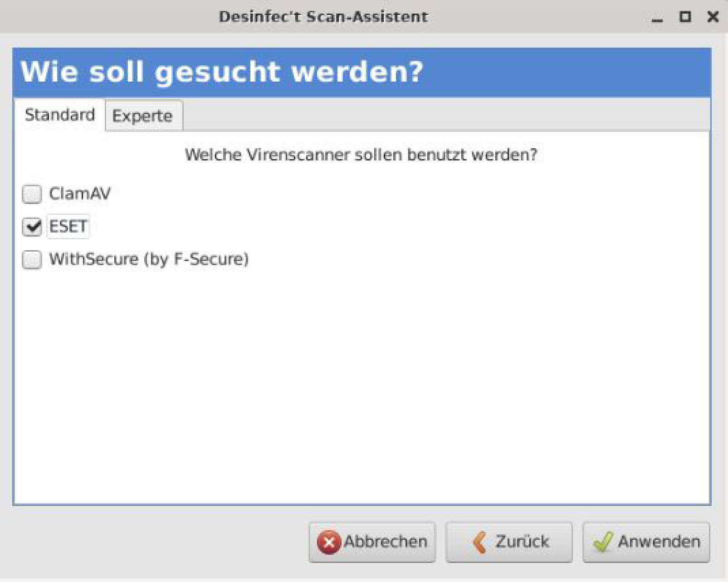Image resolution: width=728 pixels, height=582 pixels.
Task: Minimize the Desinfec't Scan-Assistent window
Action: point(657,18)
